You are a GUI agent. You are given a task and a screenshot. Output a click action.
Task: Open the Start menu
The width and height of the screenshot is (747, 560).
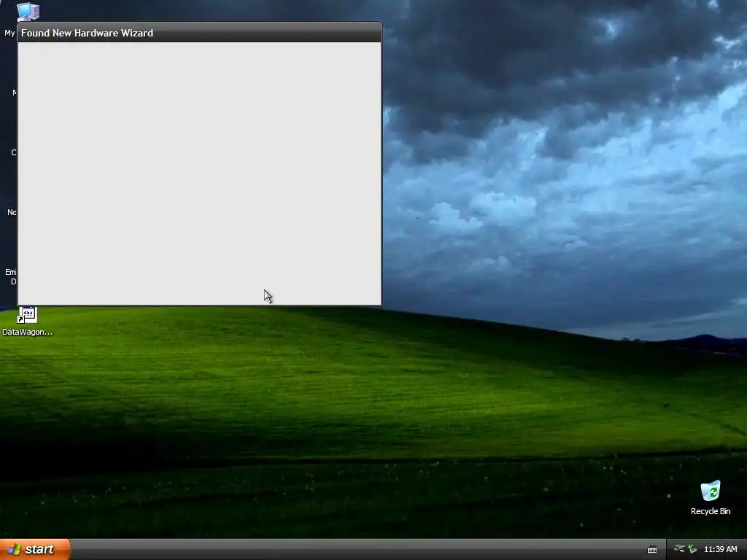tap(35, 549)
